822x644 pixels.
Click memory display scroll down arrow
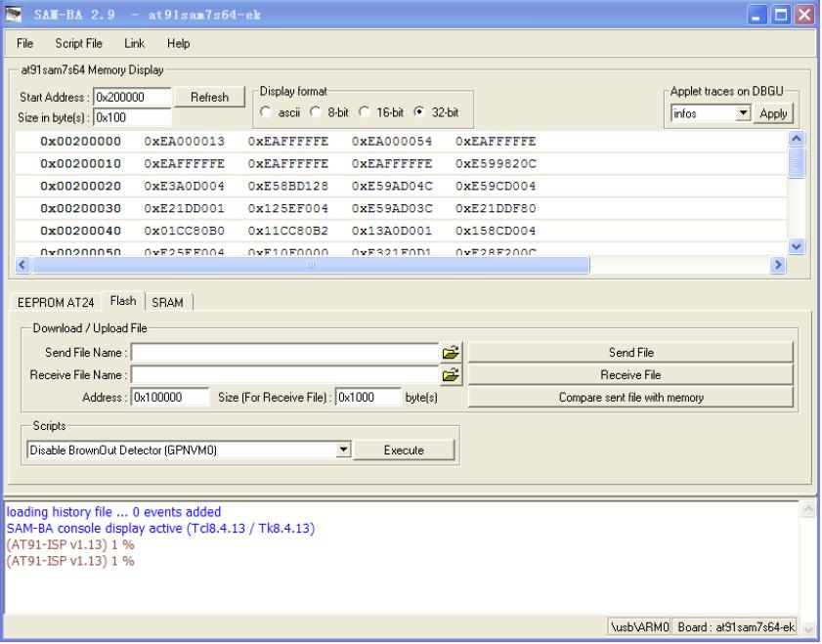point(797,246)
